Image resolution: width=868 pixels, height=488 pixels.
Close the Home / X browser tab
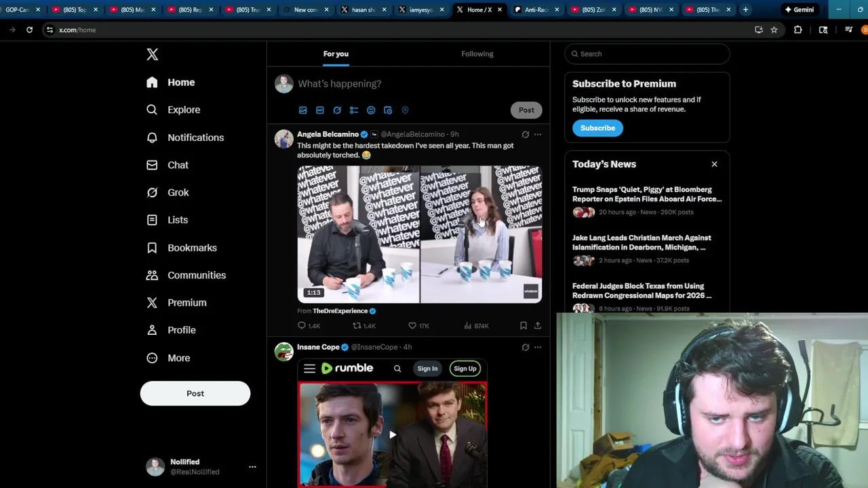[x=500, y=9]
